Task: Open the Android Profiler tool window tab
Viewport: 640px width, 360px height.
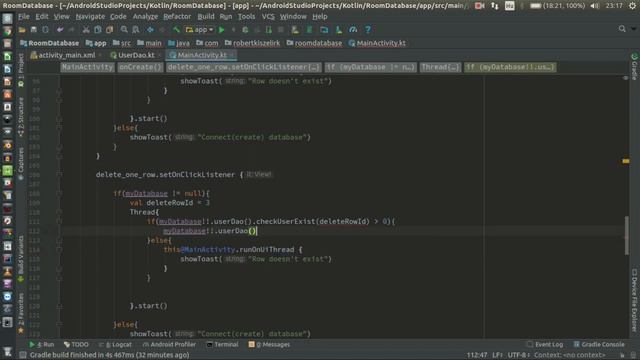Action: 169,344
